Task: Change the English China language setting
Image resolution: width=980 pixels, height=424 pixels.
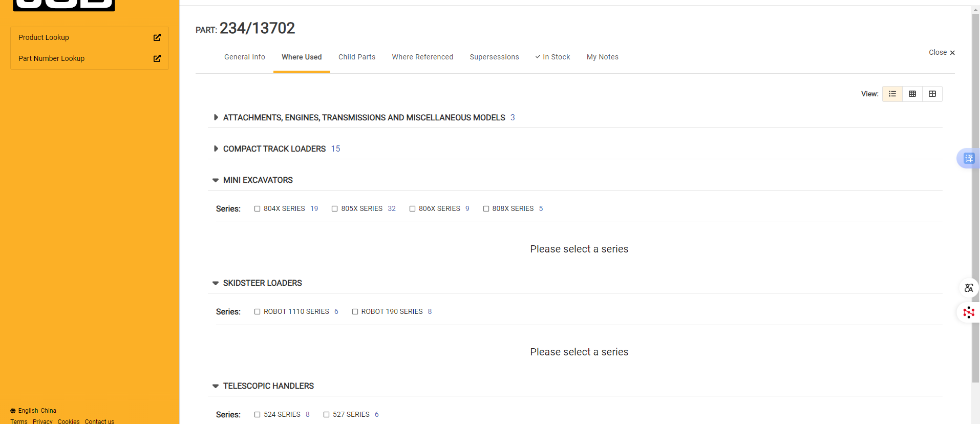Action: (x=33, y=411)
